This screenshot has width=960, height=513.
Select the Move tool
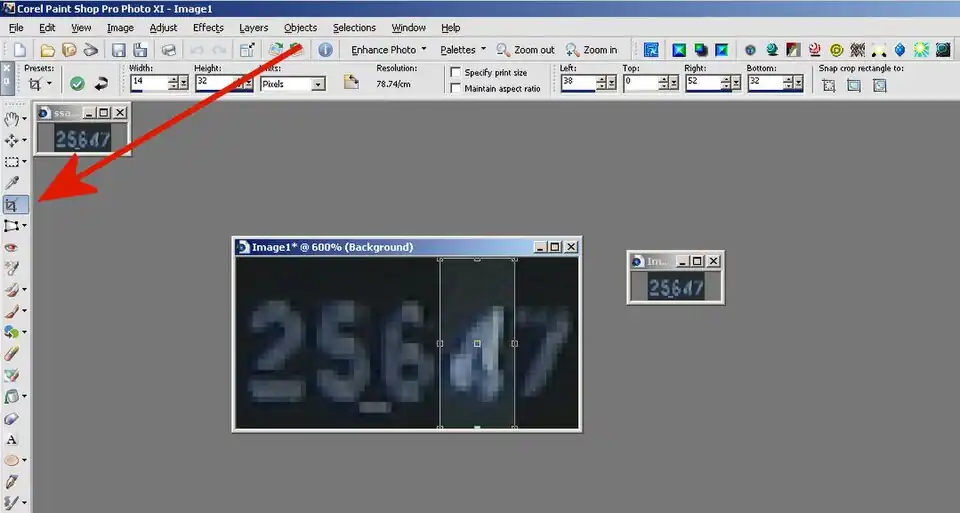pyautogui.click(x=12, y=140)
